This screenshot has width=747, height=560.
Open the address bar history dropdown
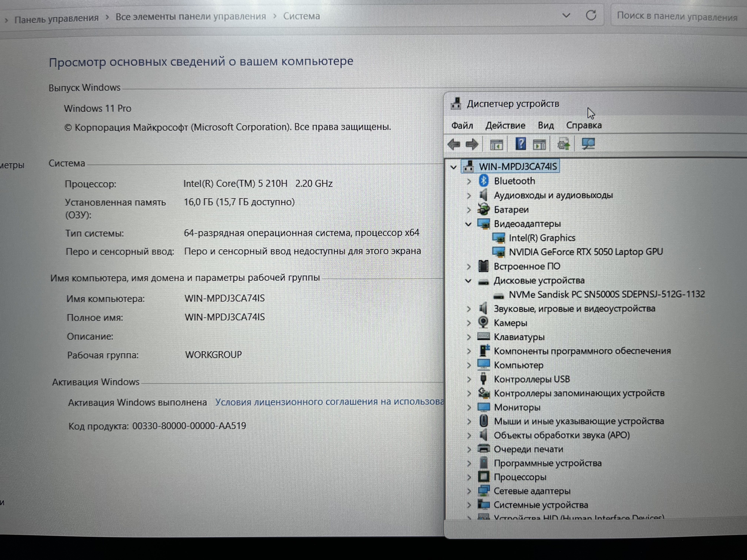(566, 16)
